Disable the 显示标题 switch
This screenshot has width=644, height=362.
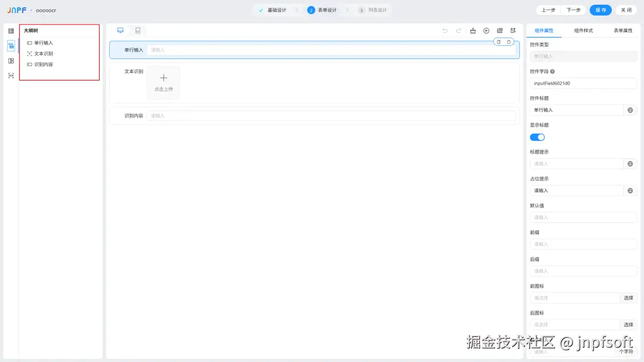[537, 137]
